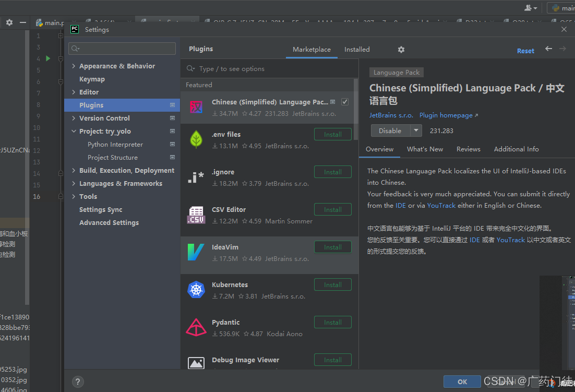
Task: Click the OK button in Settings
Action: pos(462,382)
